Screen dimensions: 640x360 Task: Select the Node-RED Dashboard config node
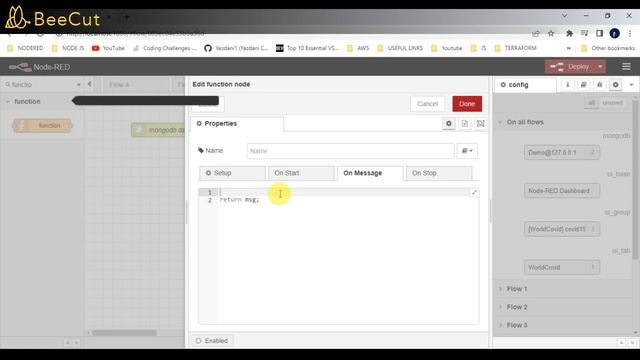(x=562, y=191)
